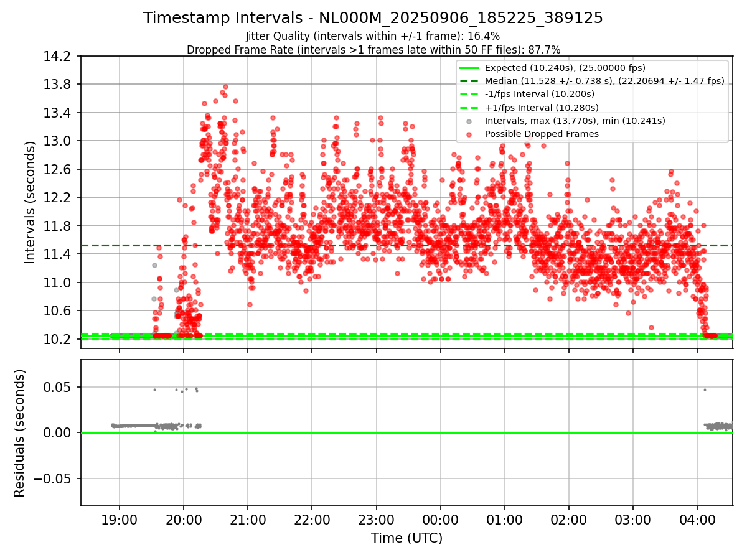Viewport: 747px width, 560px height.
Task: Click the plot title "Timestamp Intervals - NL000M_20250906_185225_389125"
Action: pyautogui.click(x=373, y=18)
